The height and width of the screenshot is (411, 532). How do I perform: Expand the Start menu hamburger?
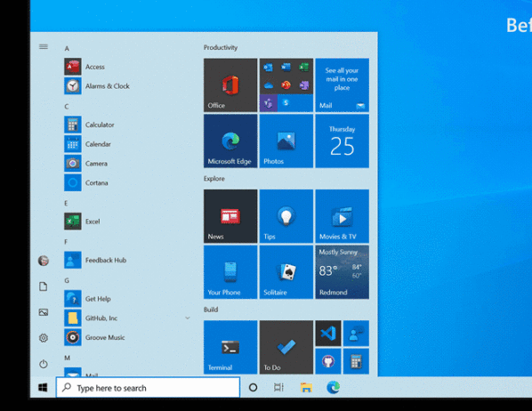(x=43, y=46)
